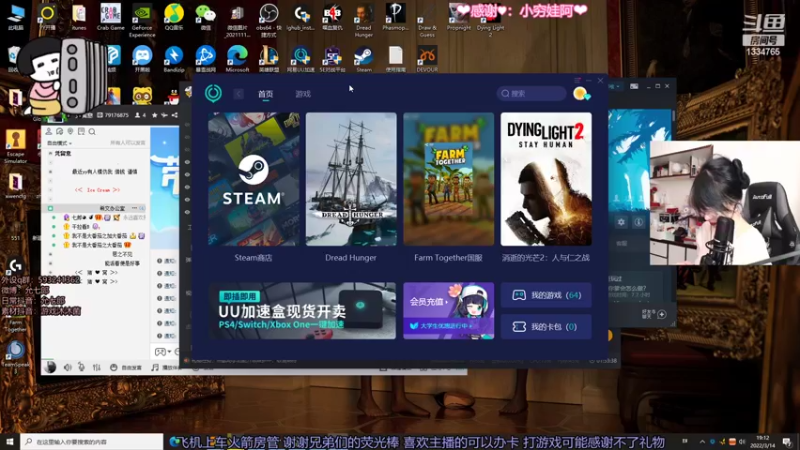The image size is (800, 450).
Task: Click the Windows taskbar search box
Action: pos(92,441)
